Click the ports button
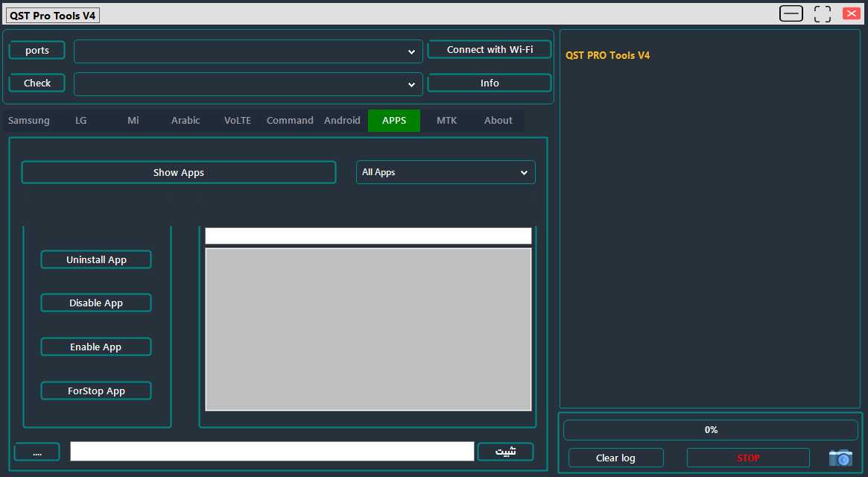Screen dimensions: 868x477 click(x=37, y=50)
